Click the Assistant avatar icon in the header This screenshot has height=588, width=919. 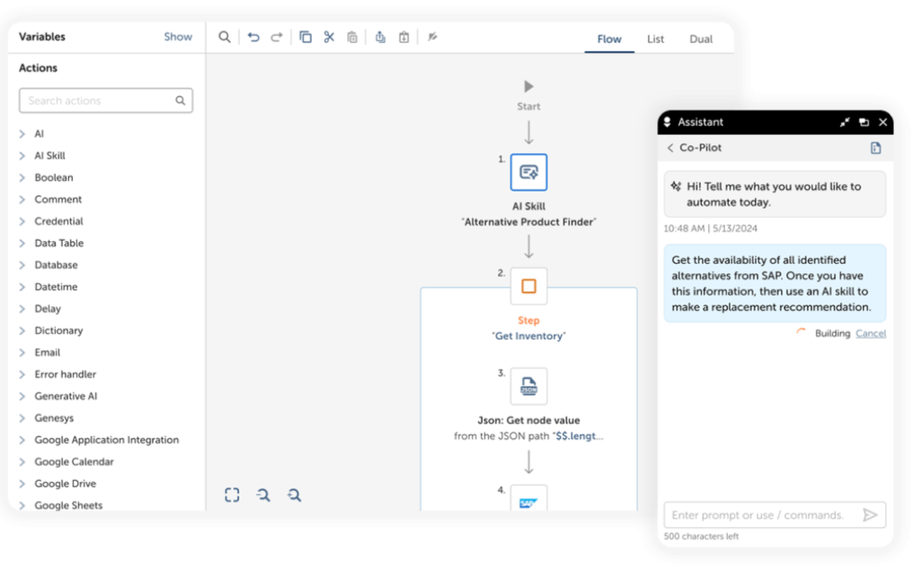tap(667, 122)
